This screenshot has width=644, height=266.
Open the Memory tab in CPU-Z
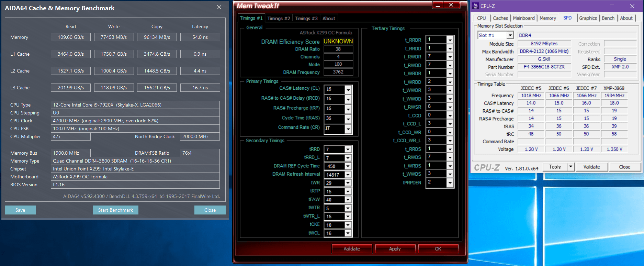tap(548, 18)
